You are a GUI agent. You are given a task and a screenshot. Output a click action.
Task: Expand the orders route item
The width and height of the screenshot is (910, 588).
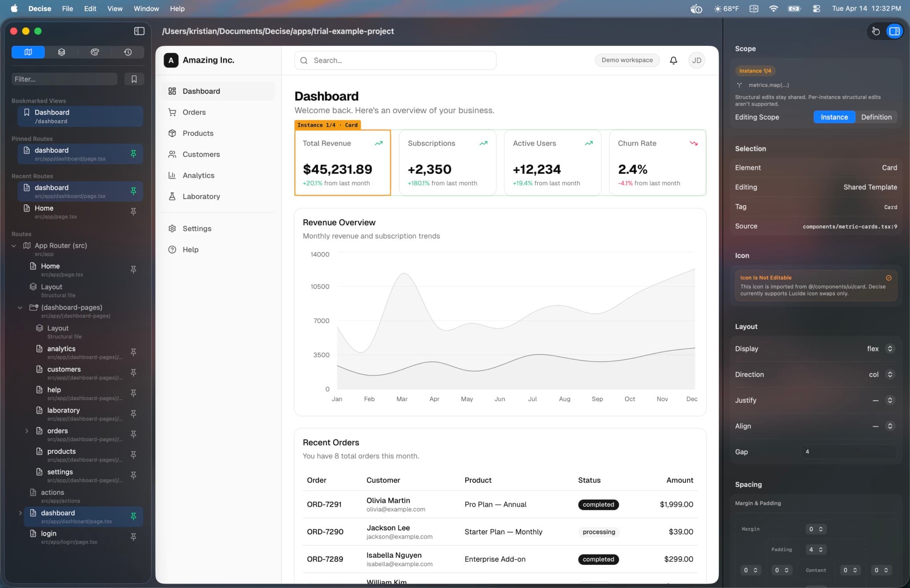(x=27, y=431)
